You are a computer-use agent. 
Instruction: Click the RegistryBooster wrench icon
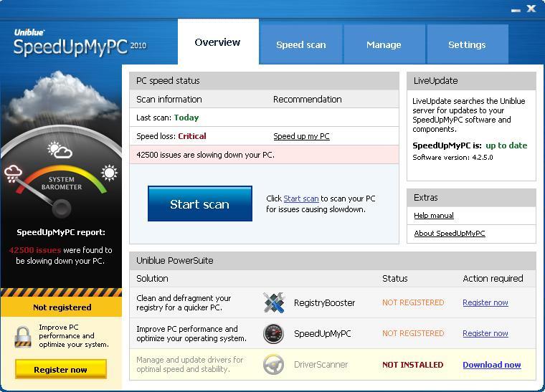pos(273,302)
